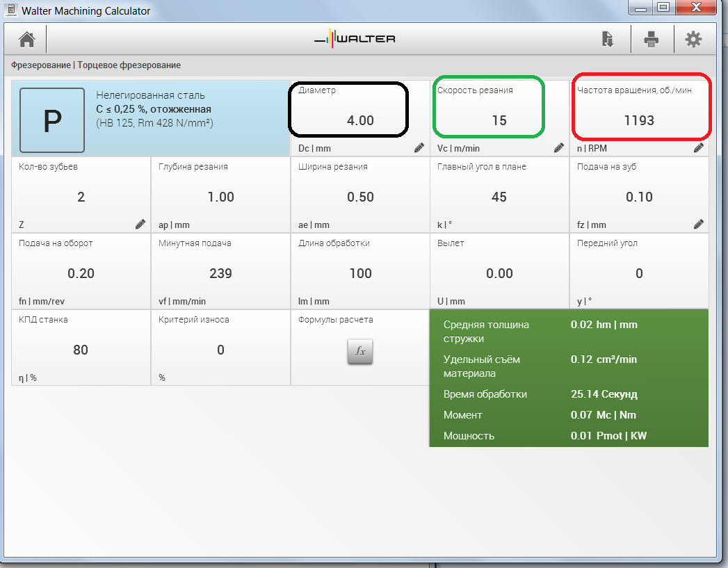Click 'Нелегированная сталь' material text

tap(150, 95)
